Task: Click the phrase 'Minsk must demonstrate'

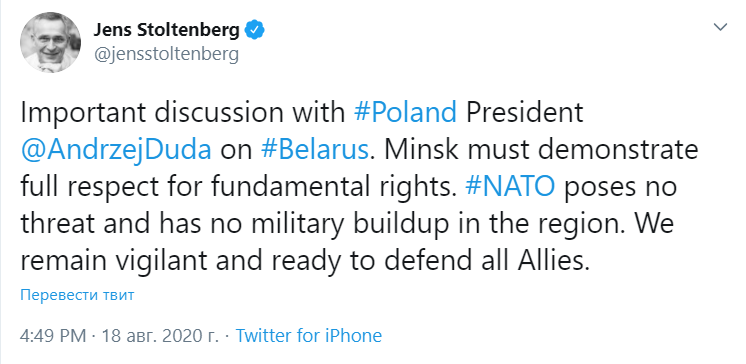Action: [x=541, y=150]
